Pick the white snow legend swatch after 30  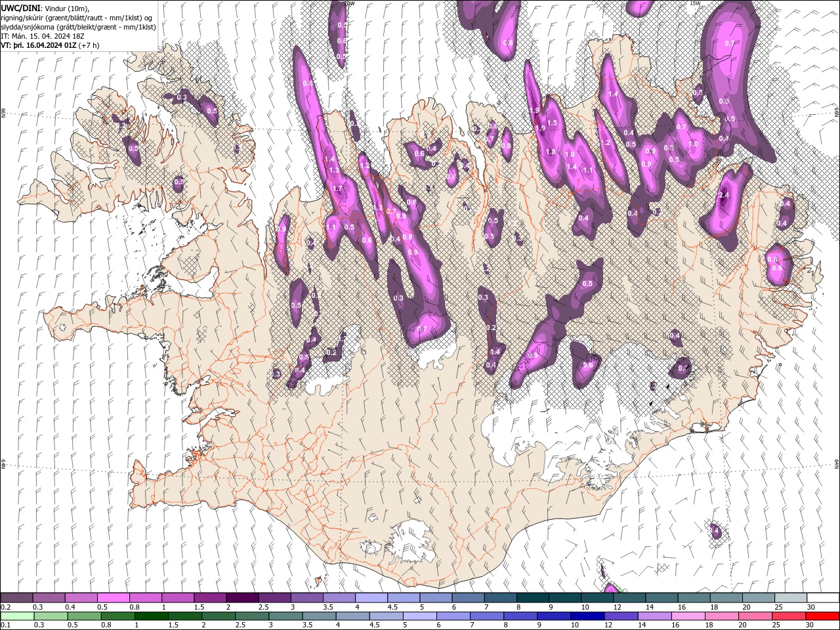pos(823,597)
